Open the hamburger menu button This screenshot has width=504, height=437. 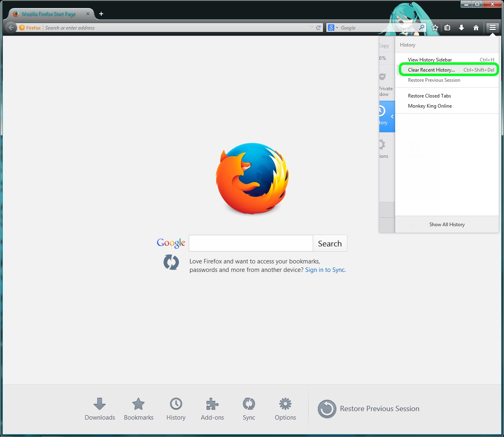click(492, 28)
